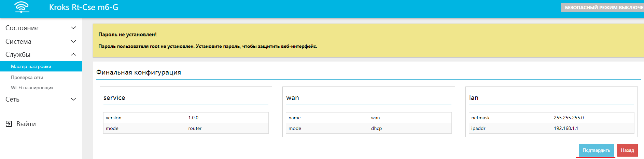
Task: Open the Мастер настройки page
Action: tap(31, 66)
